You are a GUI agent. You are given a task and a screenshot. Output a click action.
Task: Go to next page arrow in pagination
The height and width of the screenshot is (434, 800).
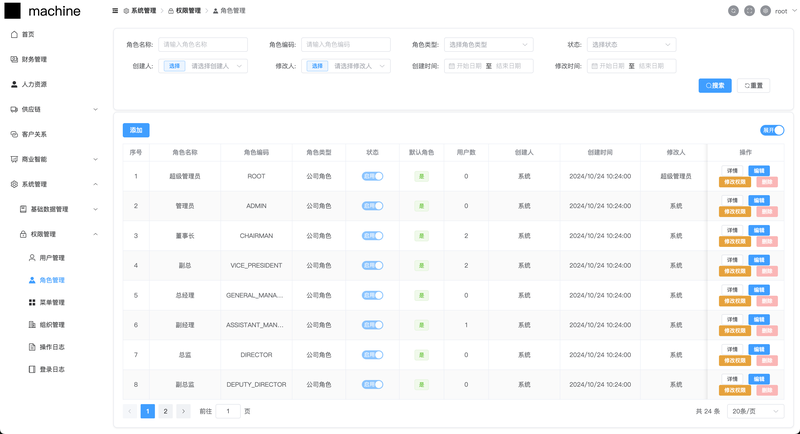183,411
